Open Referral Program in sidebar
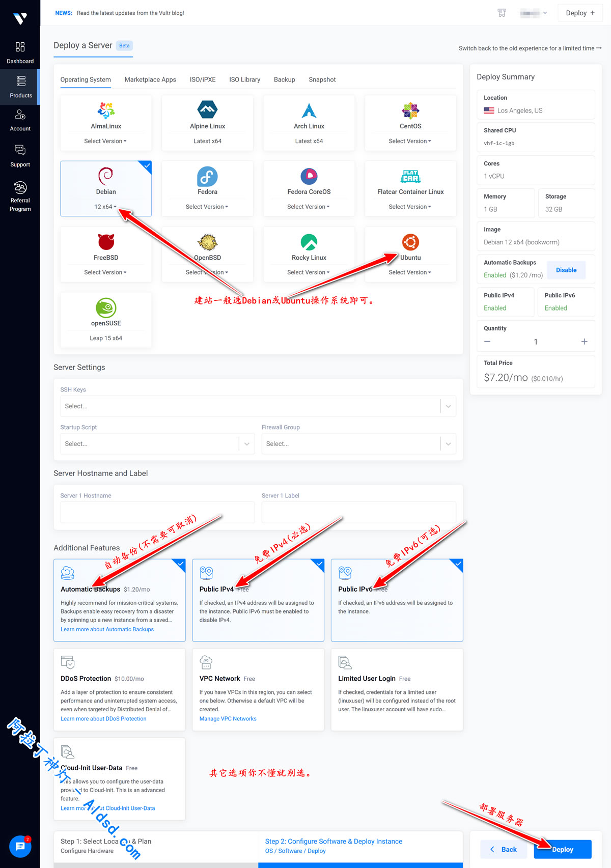 coord(20,196)
